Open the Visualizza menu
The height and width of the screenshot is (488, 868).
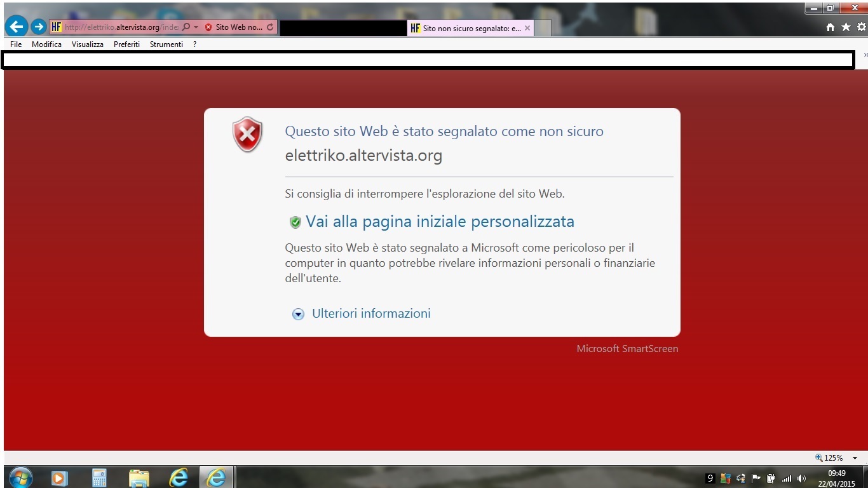pyautogui.click(x=88, y=44)
